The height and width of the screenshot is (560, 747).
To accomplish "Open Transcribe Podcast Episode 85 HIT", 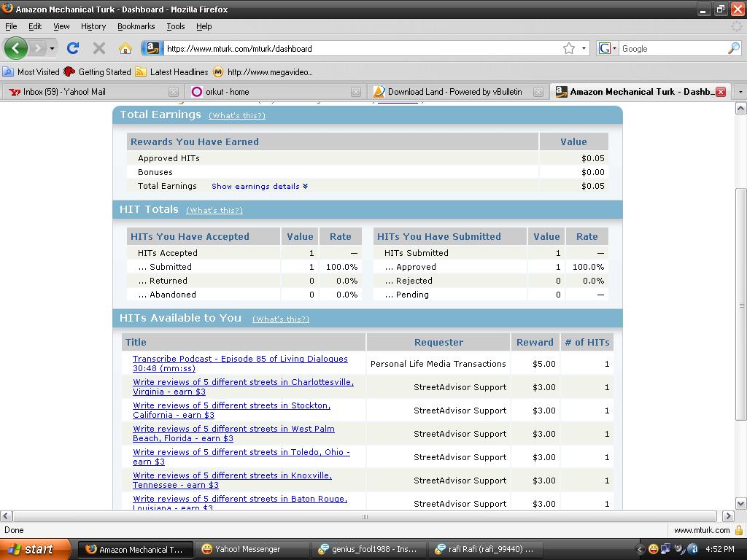I will tap(240, 363).
